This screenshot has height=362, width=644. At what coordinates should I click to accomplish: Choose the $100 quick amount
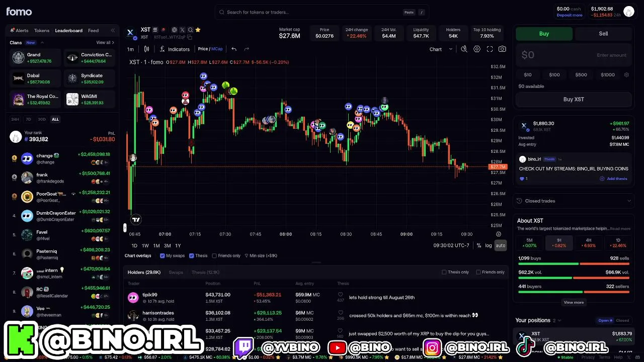pyautogui.click(x=554, y=75)
